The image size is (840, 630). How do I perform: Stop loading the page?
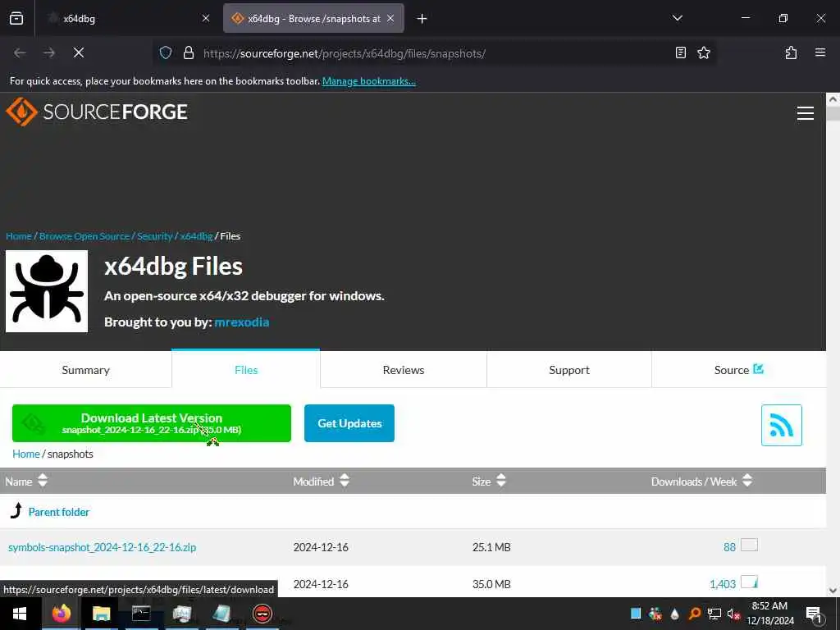[78, 52]
